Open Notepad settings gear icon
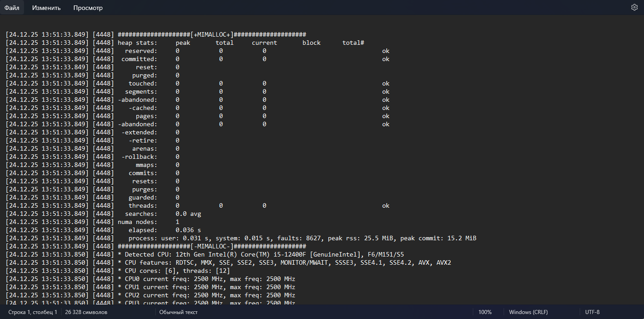The width and height of the screenshot is (644, 319). (x=634, y=7)
